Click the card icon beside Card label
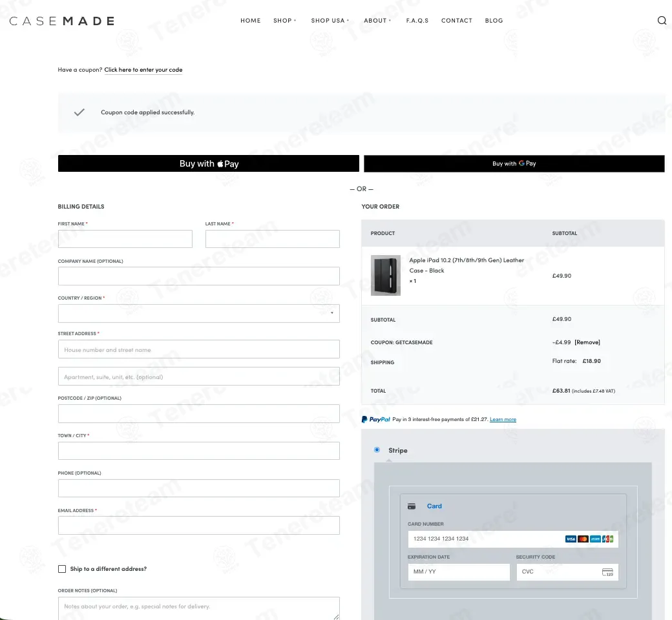Viewport: 672px width, 620px height. [x=412, y=506]
